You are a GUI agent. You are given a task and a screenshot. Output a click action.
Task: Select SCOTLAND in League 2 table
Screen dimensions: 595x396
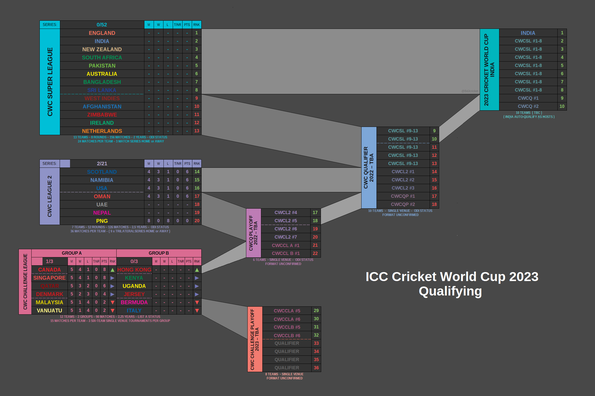[x=102, y=172]
